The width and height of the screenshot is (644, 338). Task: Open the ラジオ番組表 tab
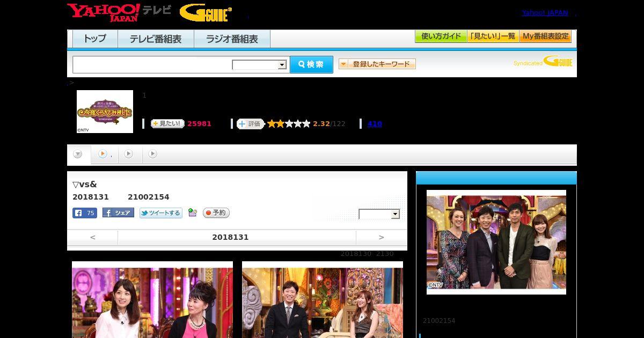point(232,39)
